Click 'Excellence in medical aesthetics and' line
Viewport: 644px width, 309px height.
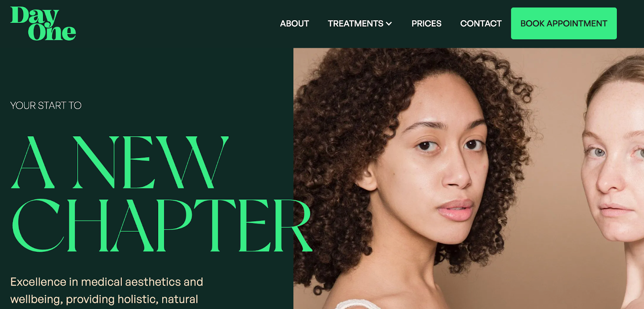(x=107, y=282)
